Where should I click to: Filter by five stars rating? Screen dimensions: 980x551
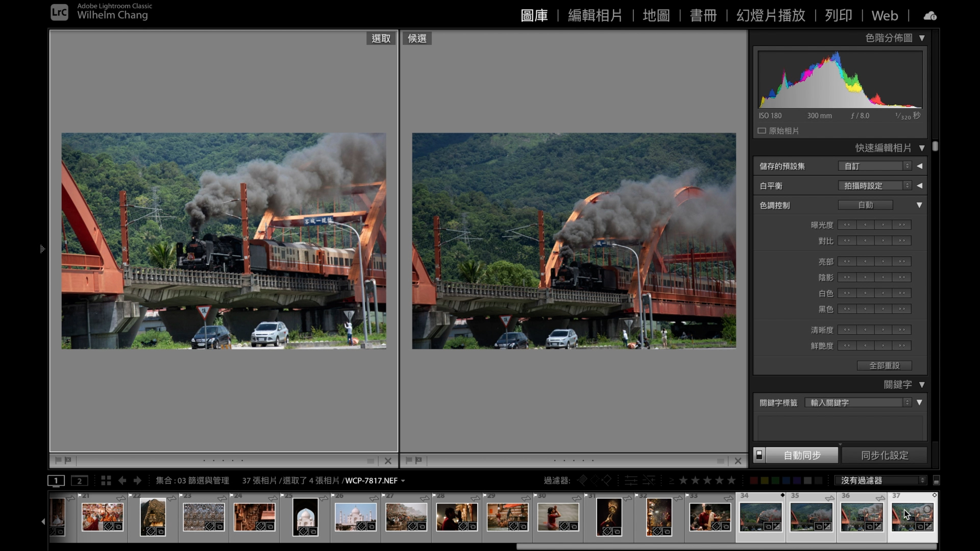coord(731,481)
